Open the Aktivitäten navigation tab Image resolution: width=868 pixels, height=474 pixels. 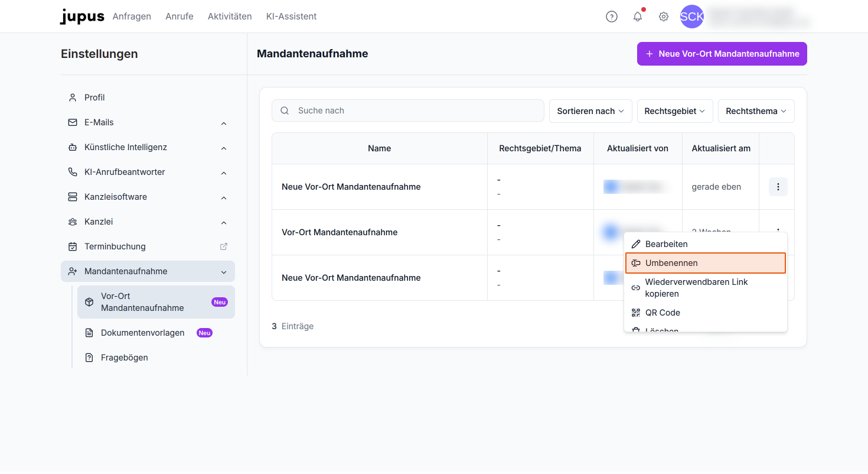[230, 17]
